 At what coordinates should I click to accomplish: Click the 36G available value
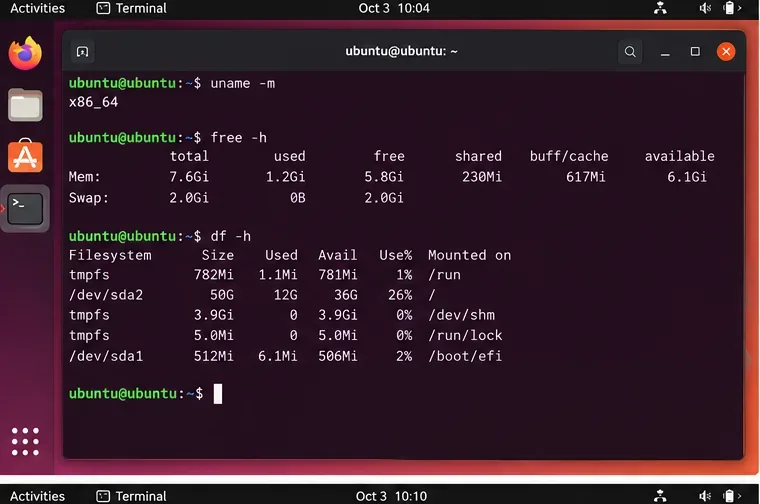346,295
